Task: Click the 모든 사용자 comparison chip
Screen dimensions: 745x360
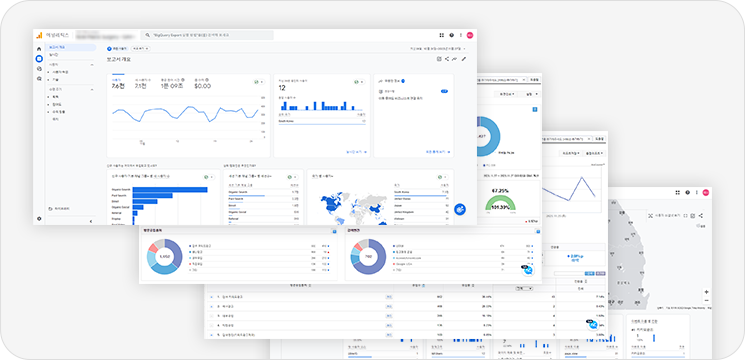Action: coord(117,48)
